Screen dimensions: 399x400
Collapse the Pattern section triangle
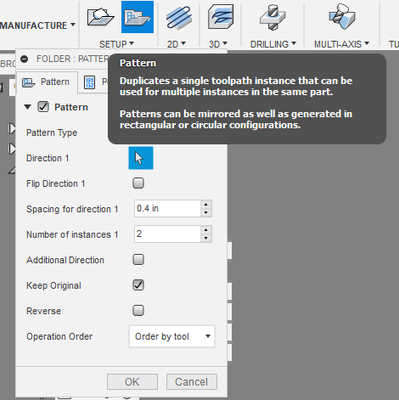(28, 107)
